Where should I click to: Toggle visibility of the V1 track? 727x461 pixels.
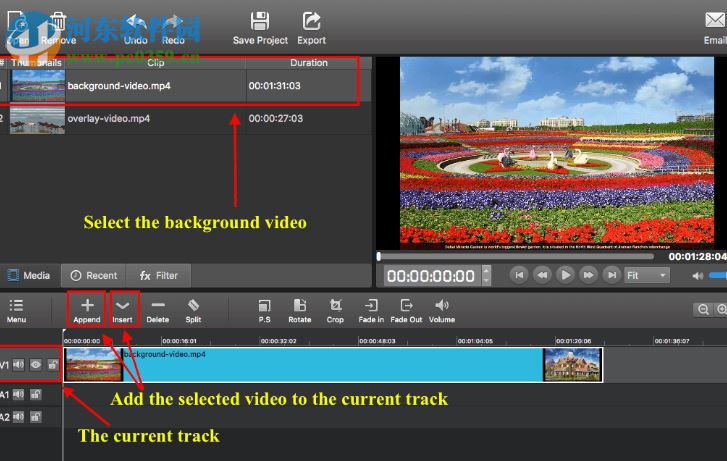pos(36,365)
